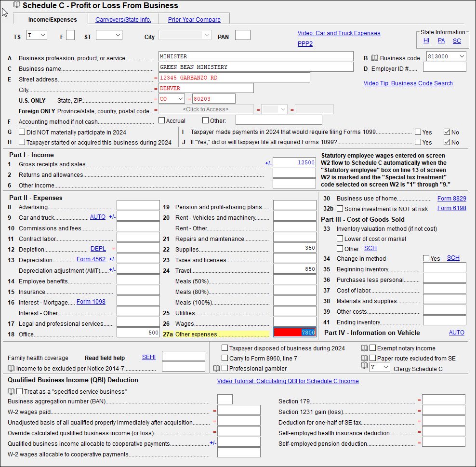Click the Business aggregation number (BAN) field
The height and width of the screenshot is (467, 476).
225,400
